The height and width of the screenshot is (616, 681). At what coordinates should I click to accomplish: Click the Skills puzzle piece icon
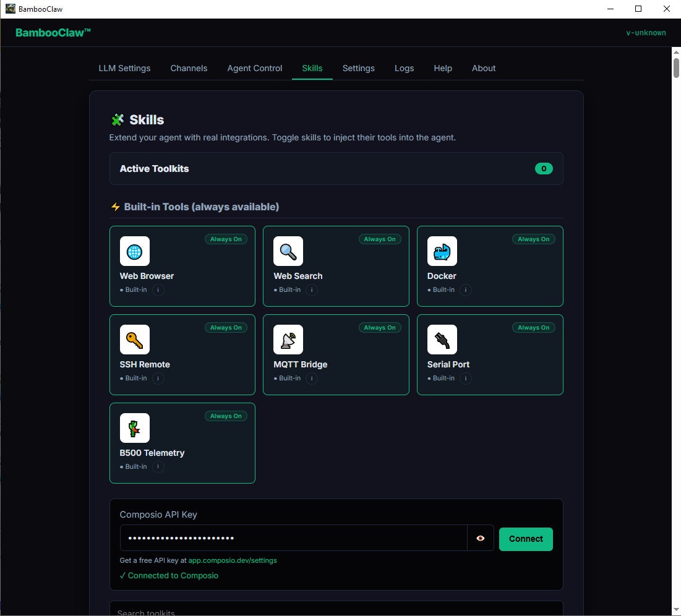118,119
